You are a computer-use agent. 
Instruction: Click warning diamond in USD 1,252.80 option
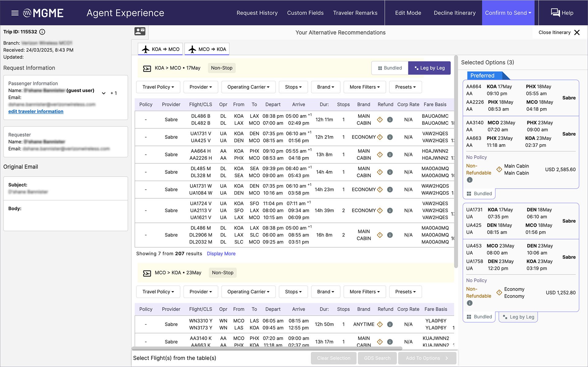pos(499,293)
